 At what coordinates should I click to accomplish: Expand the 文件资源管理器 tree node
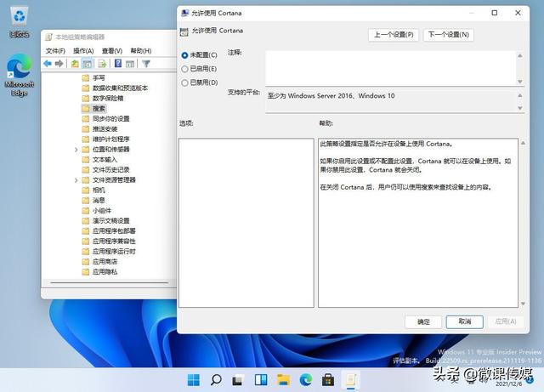pyautogui.click(x=76, y=180)
